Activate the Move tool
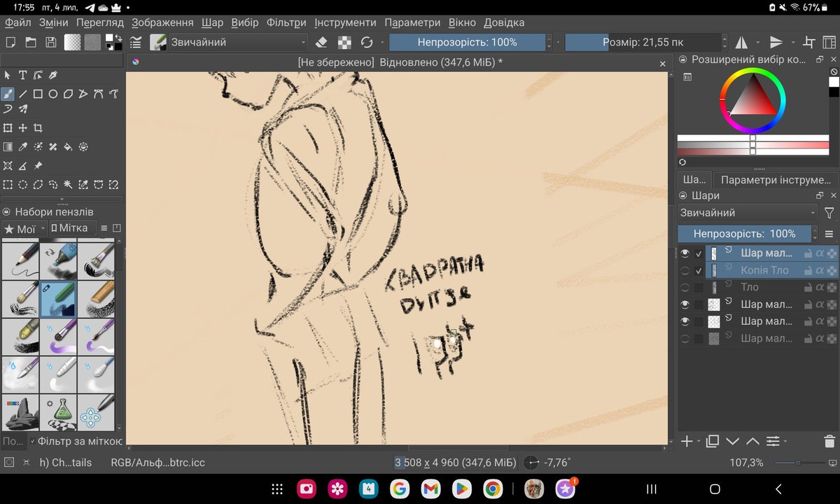The image size is (840, 504). pos(23,128)
